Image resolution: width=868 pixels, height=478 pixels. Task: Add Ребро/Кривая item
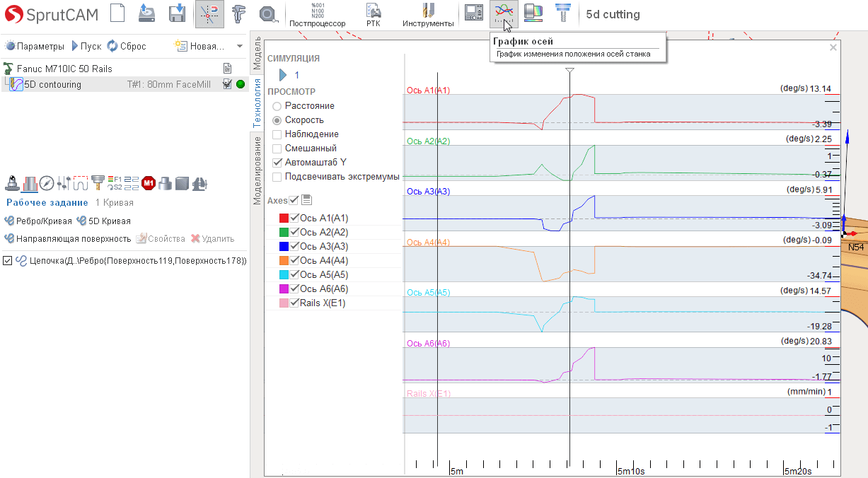coord(38,221)
